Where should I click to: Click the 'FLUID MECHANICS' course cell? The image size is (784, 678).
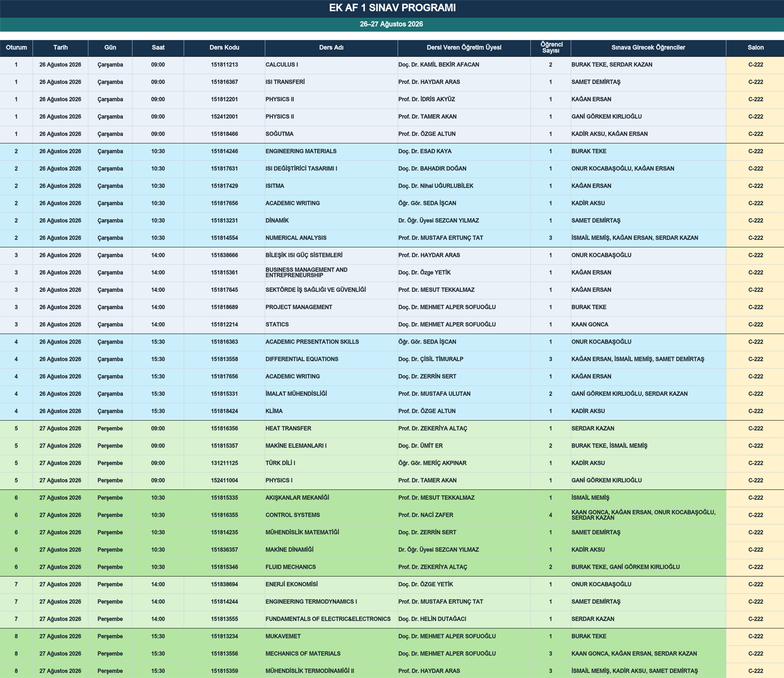coord(331,567)
